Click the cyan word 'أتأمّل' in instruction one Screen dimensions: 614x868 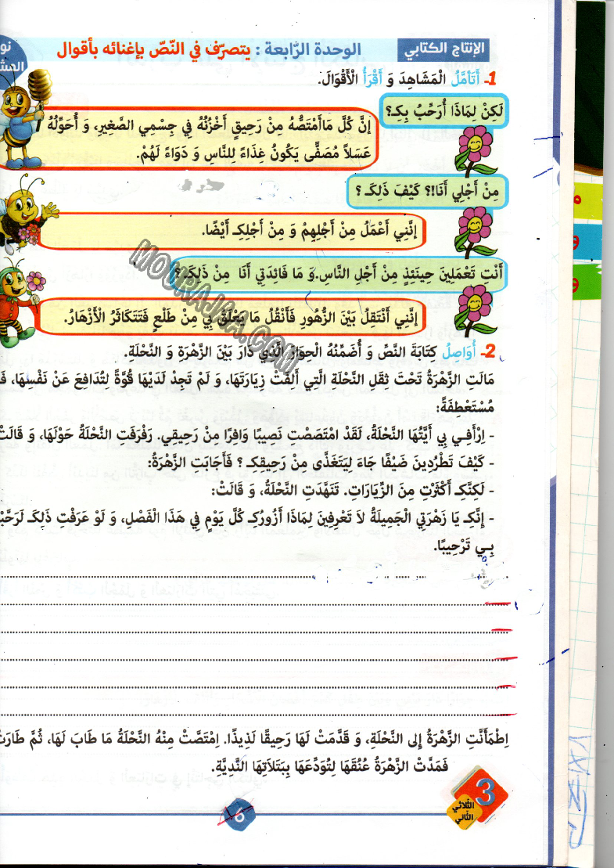(465, 79)
